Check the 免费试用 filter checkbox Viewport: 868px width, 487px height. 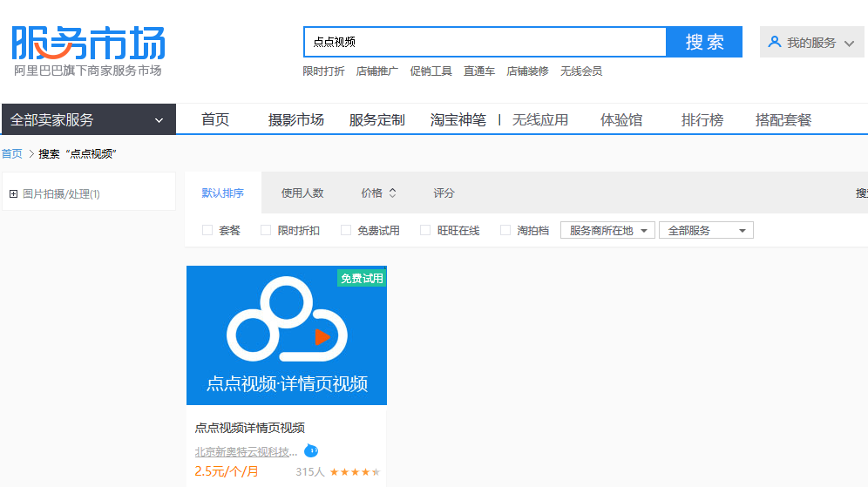(346, 230)
